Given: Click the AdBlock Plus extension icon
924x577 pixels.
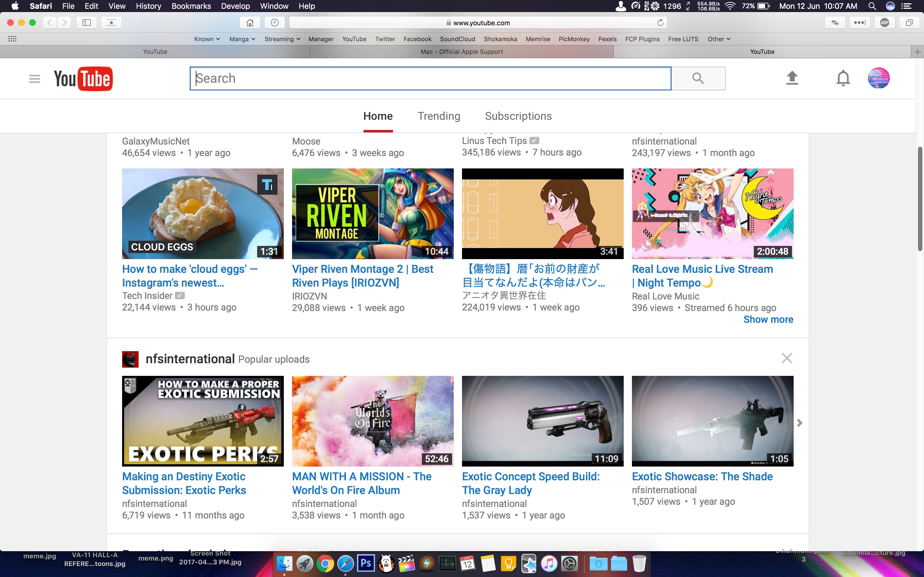Looking at the screenshot, I should (884, 23).
